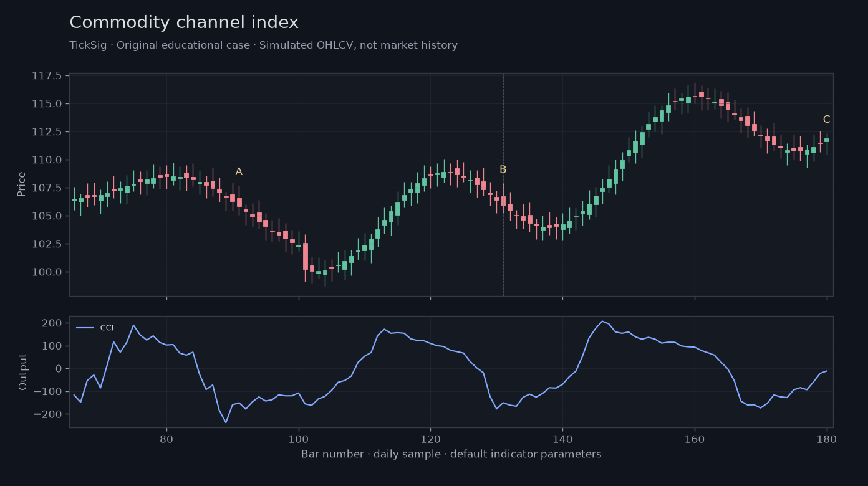Click the bar number 180 tick label
This screenshot has width=868, height=486.
pos(827,438)
